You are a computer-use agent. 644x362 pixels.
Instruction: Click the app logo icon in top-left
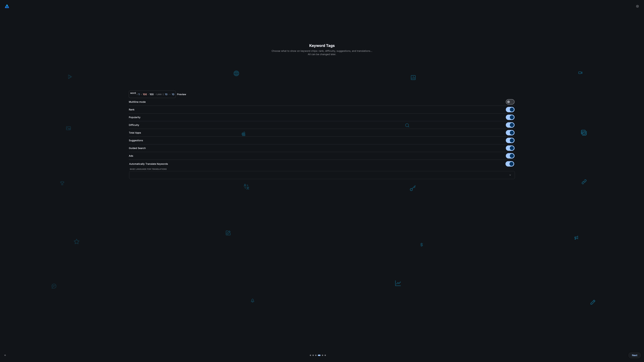coord(7,6)
